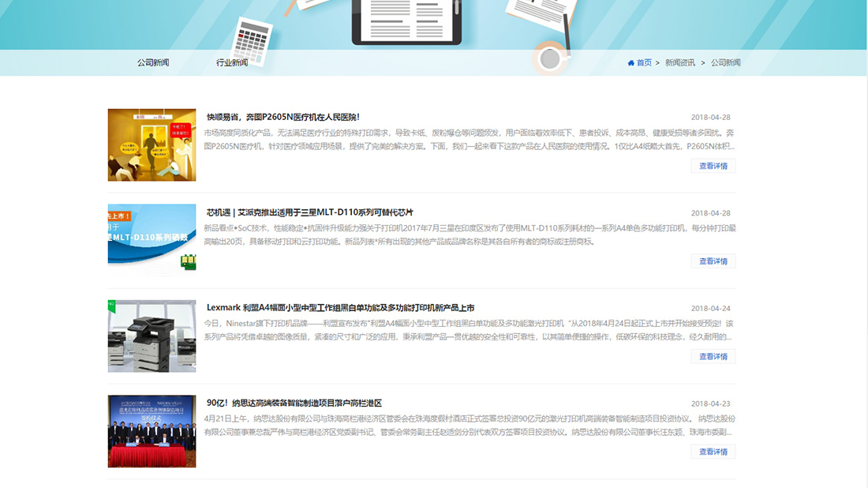Click 查看详情 for the Lexmark article

tap(713, 356)
